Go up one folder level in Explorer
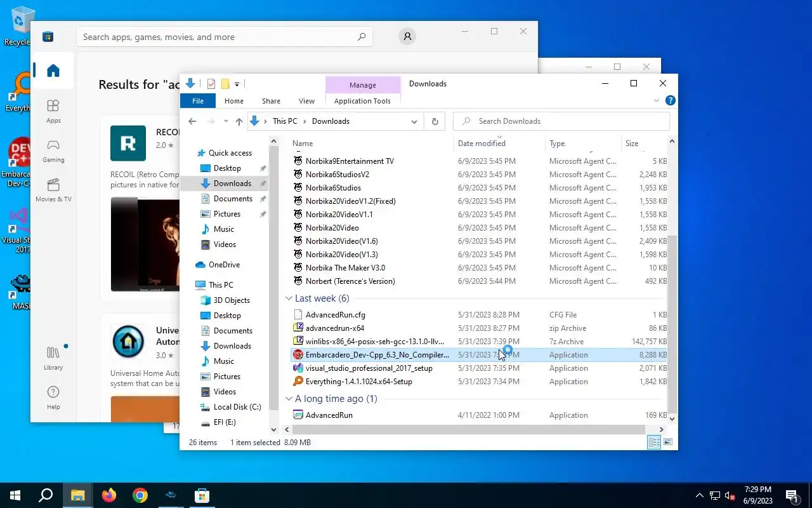Image resolution: width=812 pixels, height=508 pixels. click(x=239, y=121)
